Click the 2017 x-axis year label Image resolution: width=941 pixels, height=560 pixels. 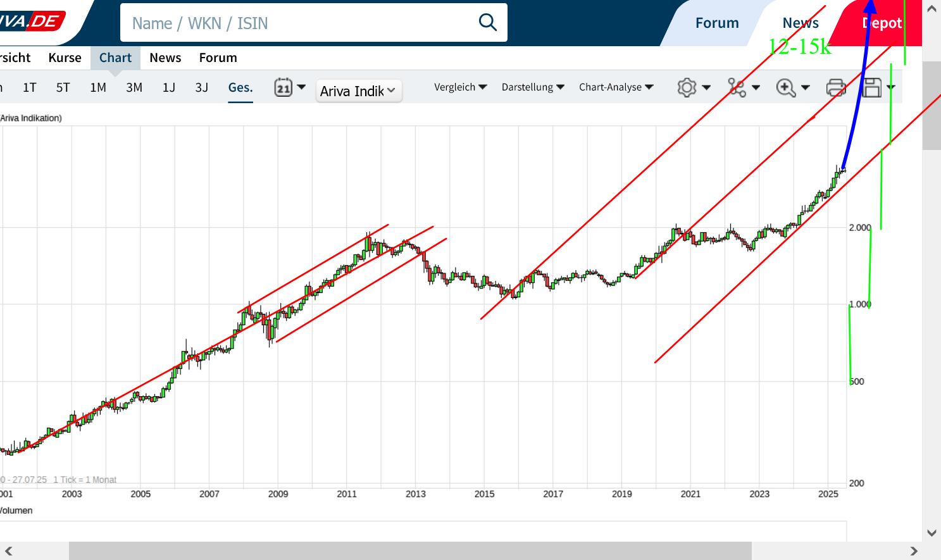553,494
